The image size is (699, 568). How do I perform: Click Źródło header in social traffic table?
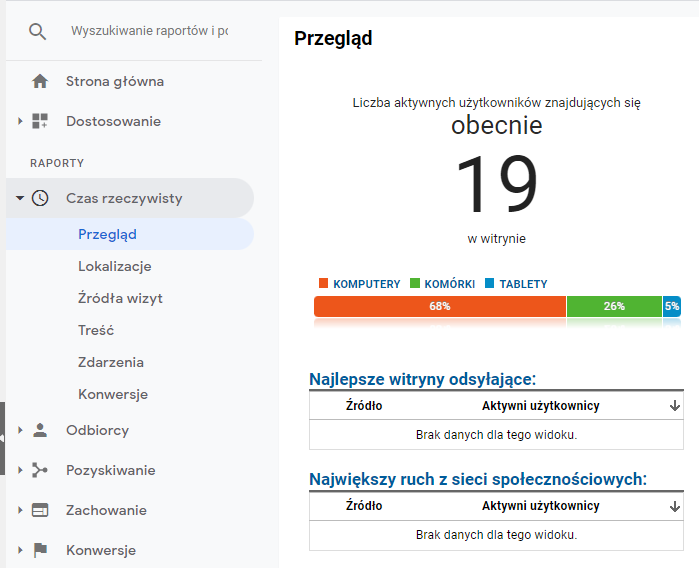(x=364, y=506)
